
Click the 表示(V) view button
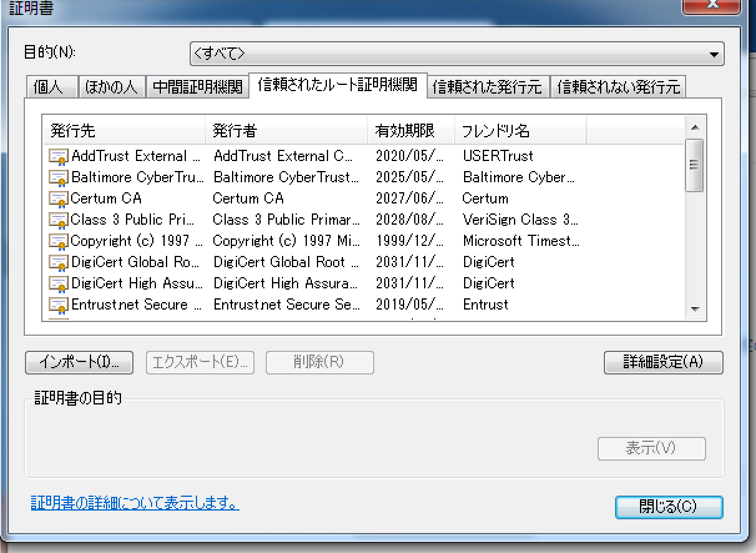pyautogui.click(x=652, y=448)
